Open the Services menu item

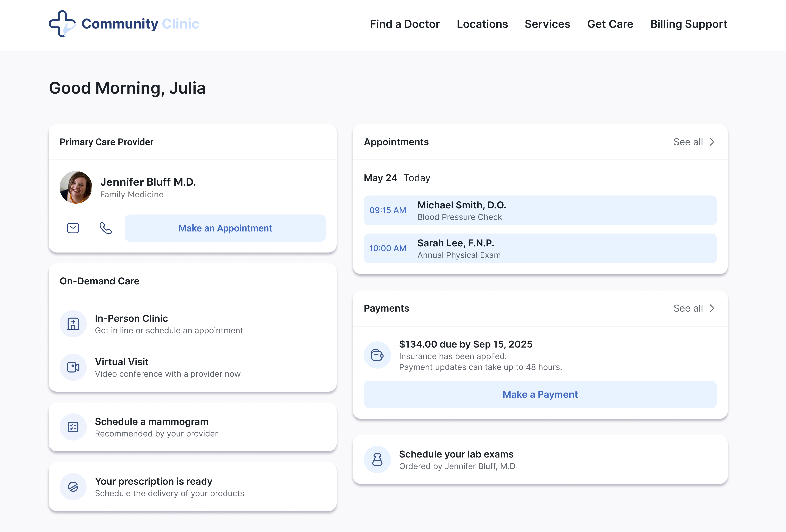click(547, 24)
